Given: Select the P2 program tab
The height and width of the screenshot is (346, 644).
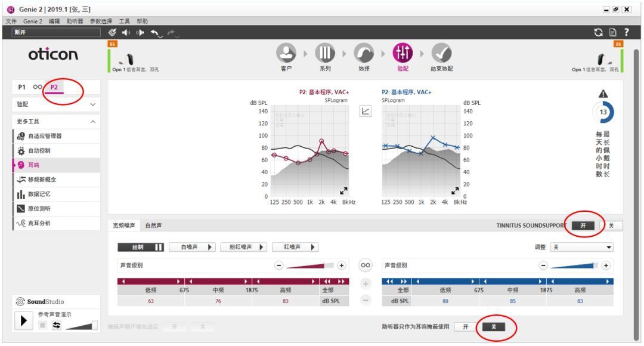Looking at the screenshot, I should (54, 86).
